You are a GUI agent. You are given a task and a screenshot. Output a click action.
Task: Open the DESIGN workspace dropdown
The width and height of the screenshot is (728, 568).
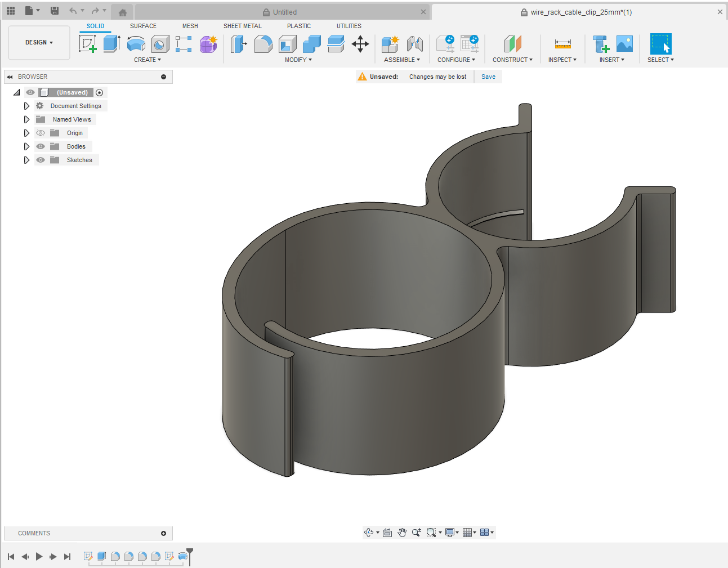click(x=39, y=42)
